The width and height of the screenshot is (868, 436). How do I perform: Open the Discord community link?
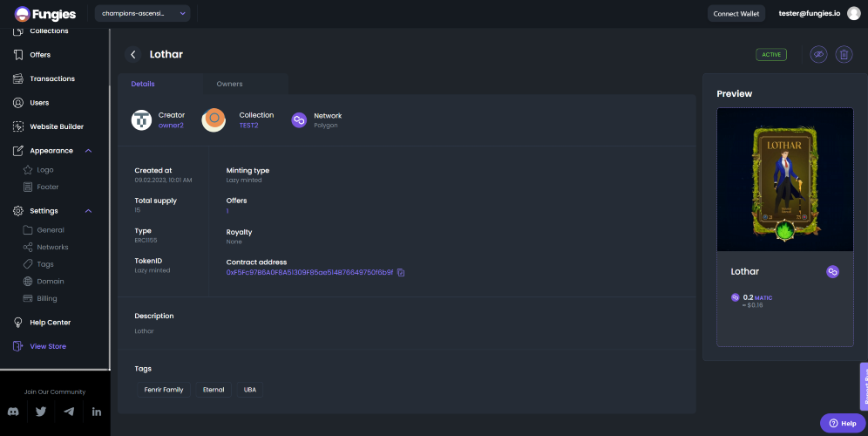13,412
